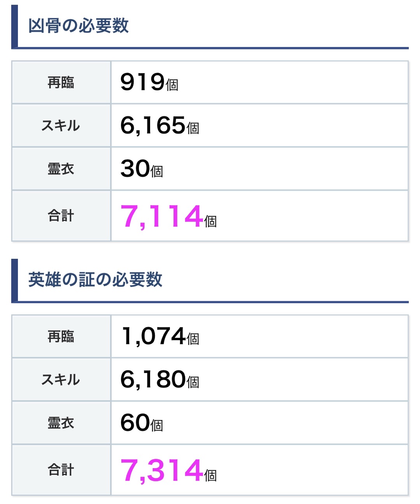This screenshot has width=420, height=504.
Task: Click the pink 7,314個 total
Action: [168, 470]
